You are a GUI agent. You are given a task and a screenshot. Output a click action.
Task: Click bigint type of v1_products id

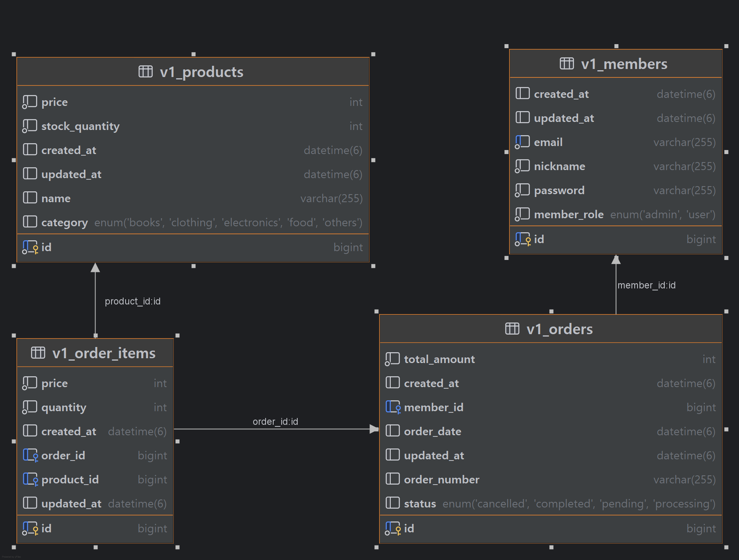[x=348, y=248]
